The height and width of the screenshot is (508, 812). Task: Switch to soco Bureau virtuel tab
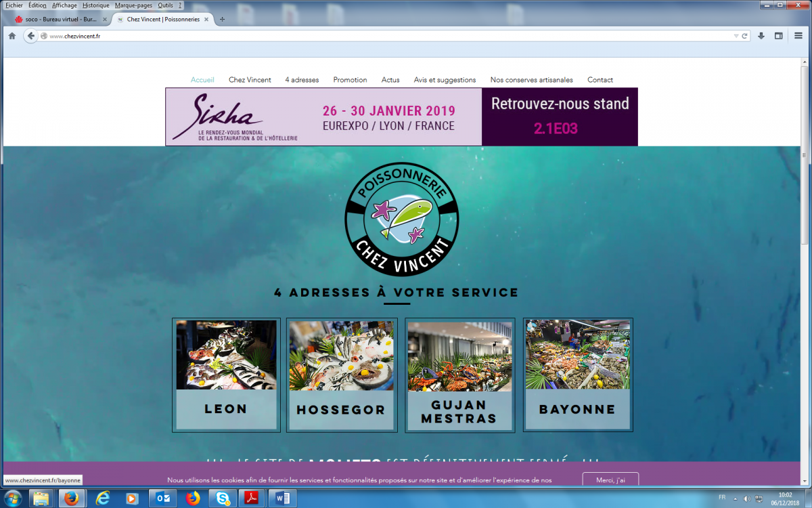coord(60,19)
